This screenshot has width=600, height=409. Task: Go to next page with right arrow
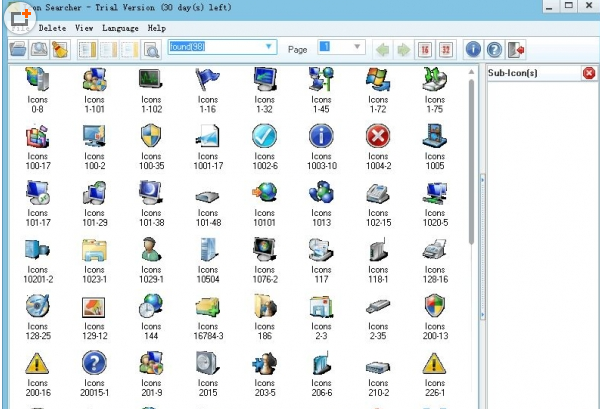point(403,49)
